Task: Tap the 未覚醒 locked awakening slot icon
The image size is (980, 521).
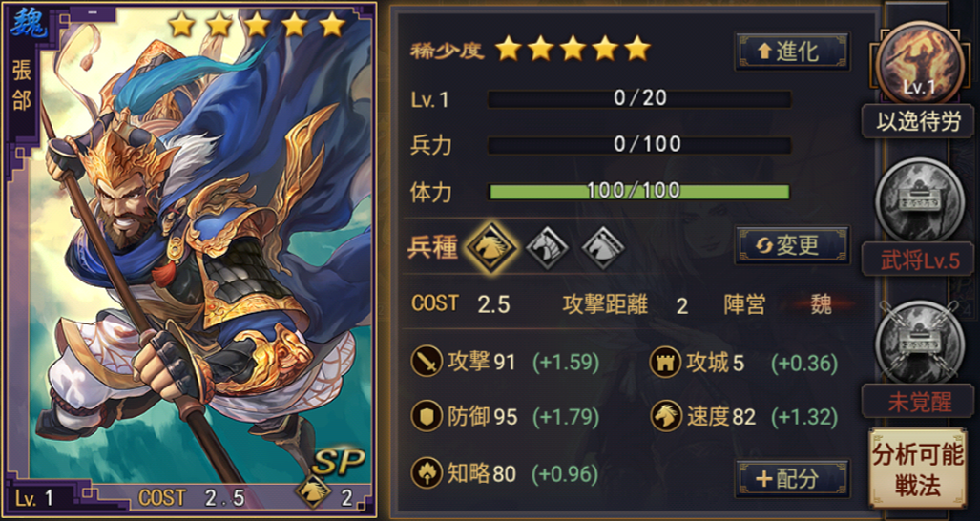Action: click(x=918, y=341)
